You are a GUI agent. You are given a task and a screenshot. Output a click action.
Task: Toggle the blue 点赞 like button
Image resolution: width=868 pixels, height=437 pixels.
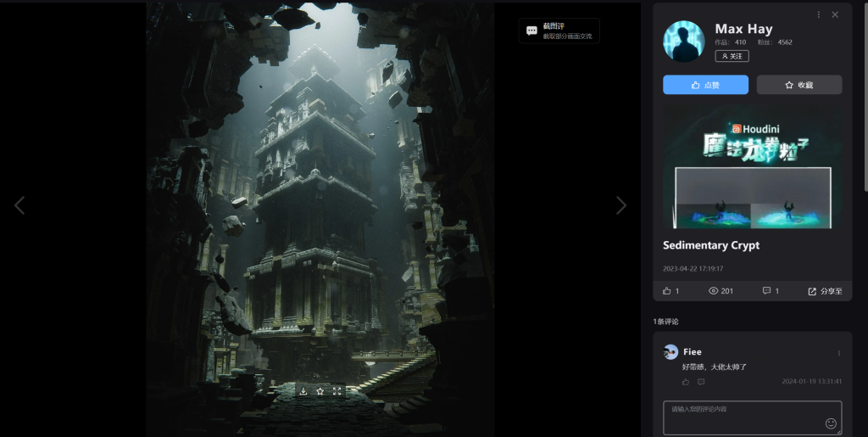[x=705, y=85]
